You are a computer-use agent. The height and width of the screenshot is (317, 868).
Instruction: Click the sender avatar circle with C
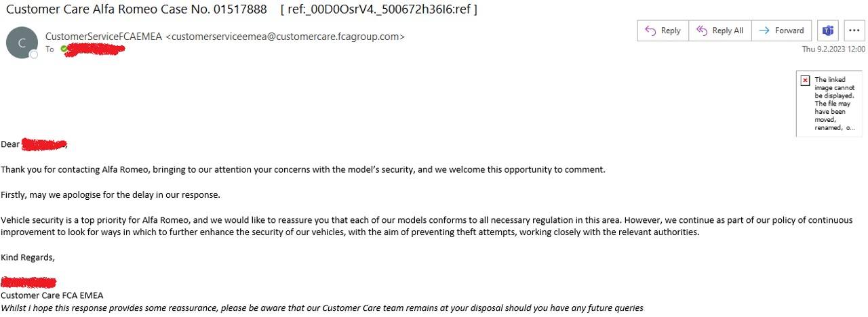(x=22, y=43)
